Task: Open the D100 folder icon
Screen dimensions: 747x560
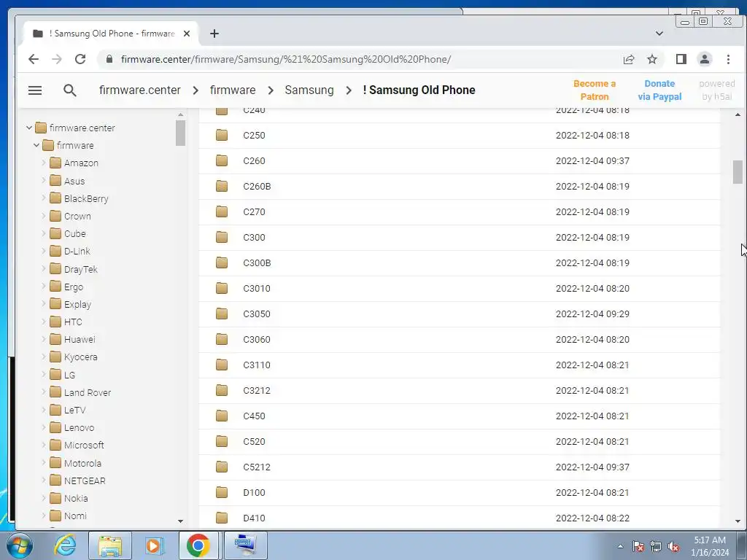Action: (x=222, y=492)
